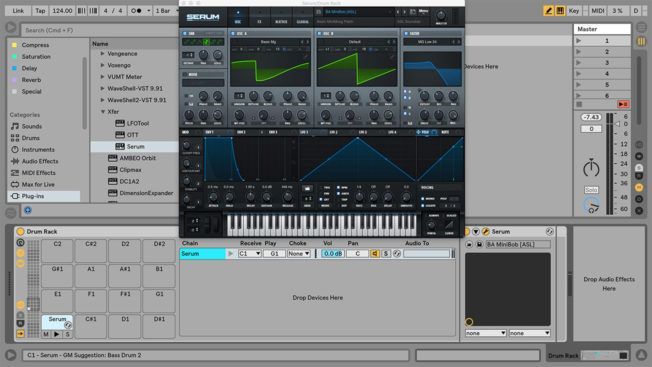The height and width of the screenshot is (367, 652).
Task: Collapse the Xfer plug-in folder
Action: (102, 112)
